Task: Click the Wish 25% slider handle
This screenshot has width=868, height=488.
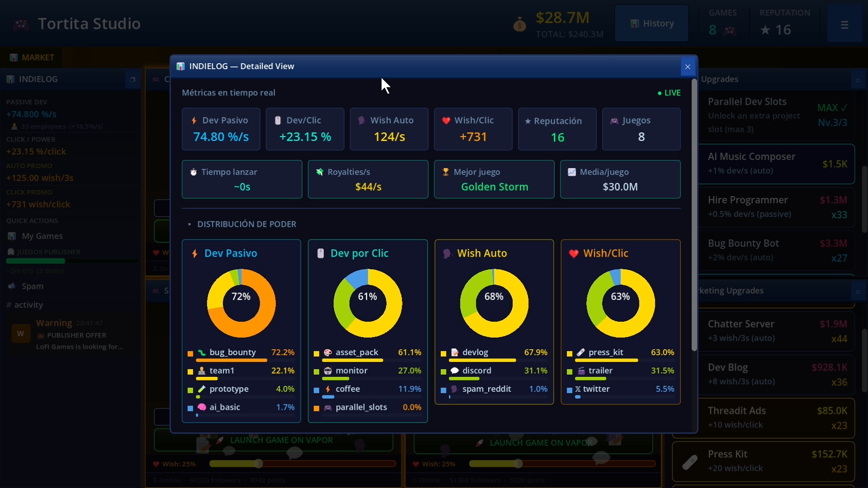Action: click(x=259, y=464)
